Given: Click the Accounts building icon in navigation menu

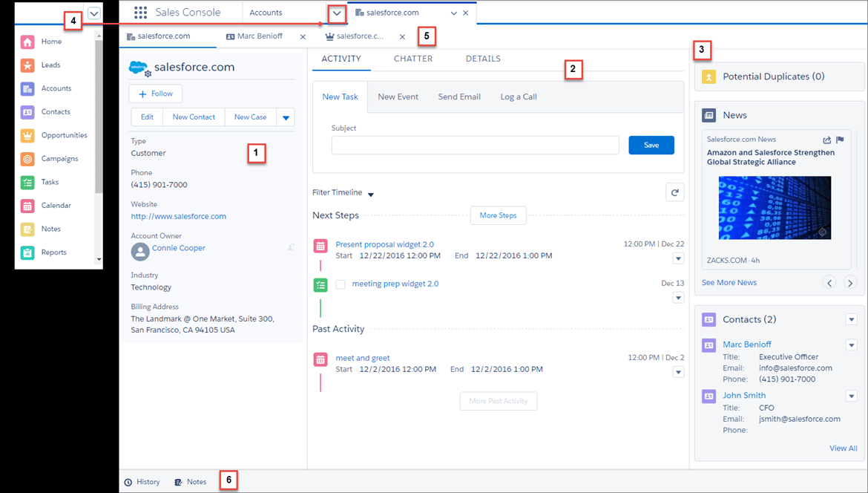Looking at the screenshot, I should (27, 88).
